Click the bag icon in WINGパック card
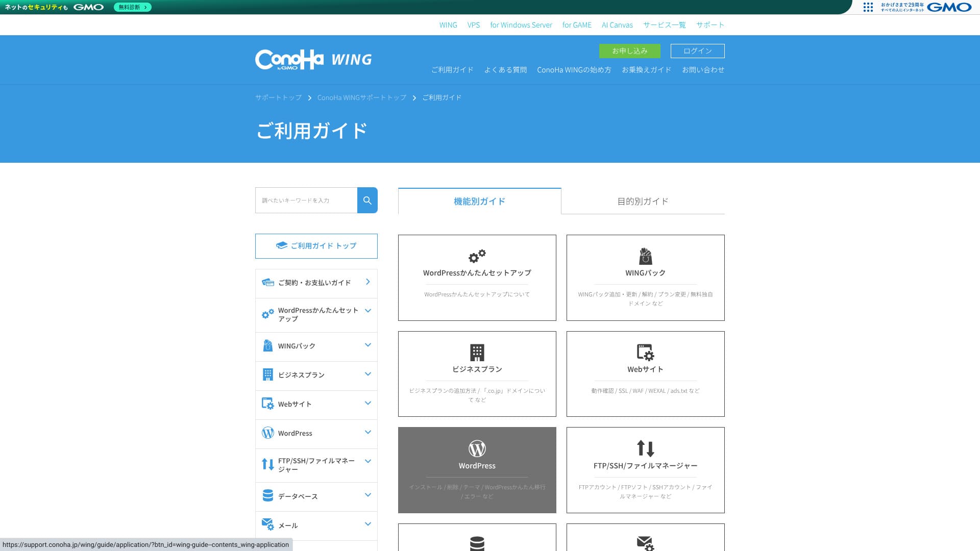This screenshot has width=980, height=551. [x=645, y=256]
